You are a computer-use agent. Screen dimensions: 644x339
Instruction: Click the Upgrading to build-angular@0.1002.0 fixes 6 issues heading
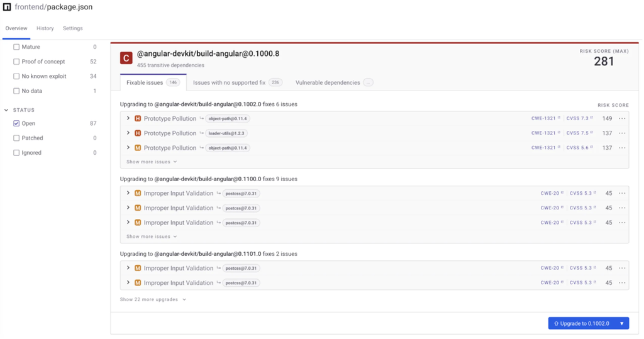pos(209,104)
